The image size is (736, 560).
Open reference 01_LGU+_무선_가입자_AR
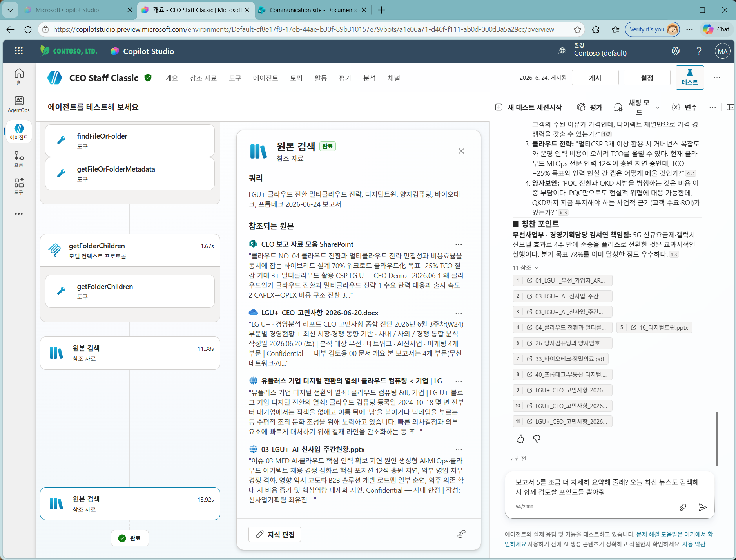(562, 280)
